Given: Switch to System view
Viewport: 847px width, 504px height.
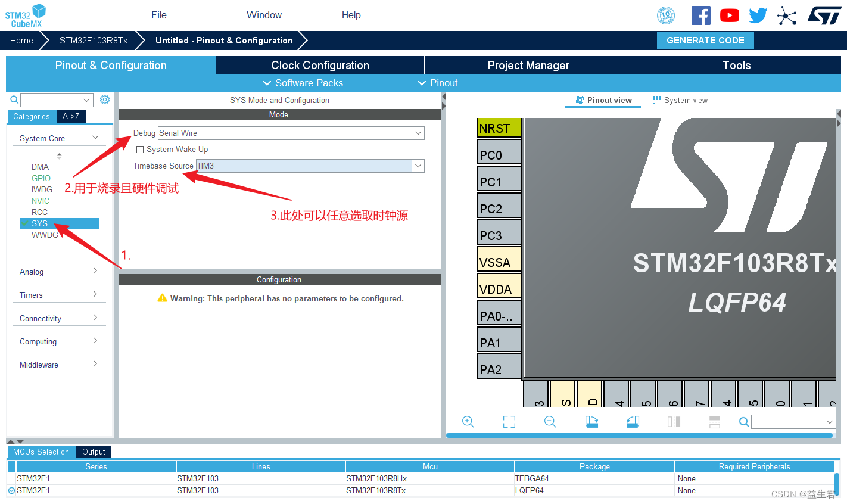Looking at the screenshot, I should (680, 100).
